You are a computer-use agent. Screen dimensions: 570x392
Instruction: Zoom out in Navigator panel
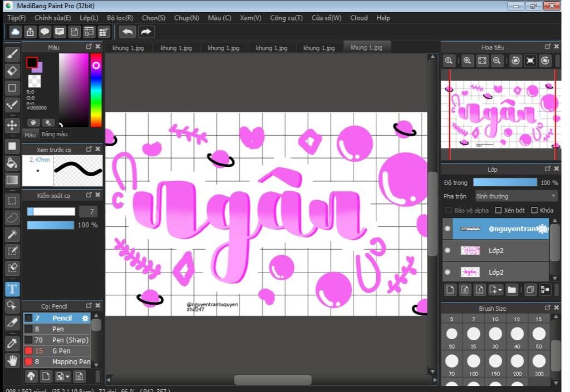pyautogui.click(x=497, y=61)
